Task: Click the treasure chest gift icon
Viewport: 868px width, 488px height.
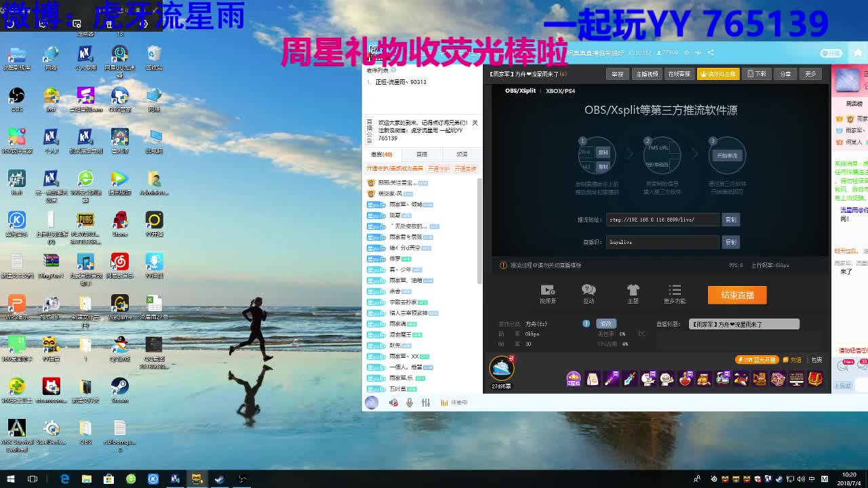Action: tap(815, 379)
